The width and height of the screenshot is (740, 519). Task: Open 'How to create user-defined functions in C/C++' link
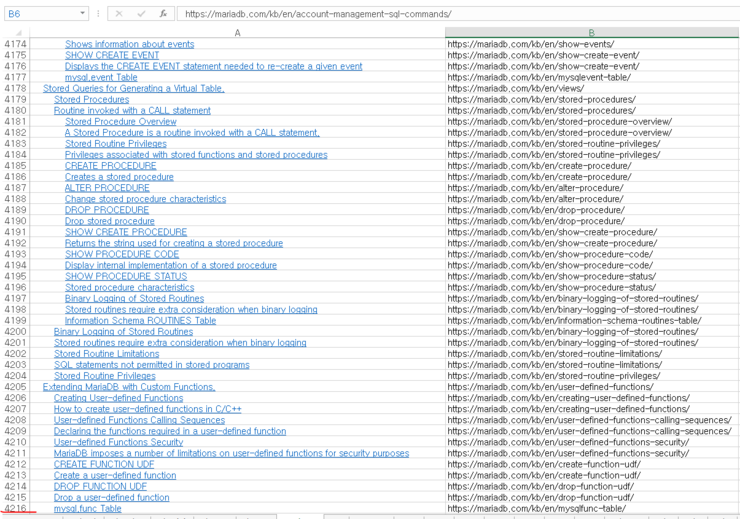tap(148, 409)
